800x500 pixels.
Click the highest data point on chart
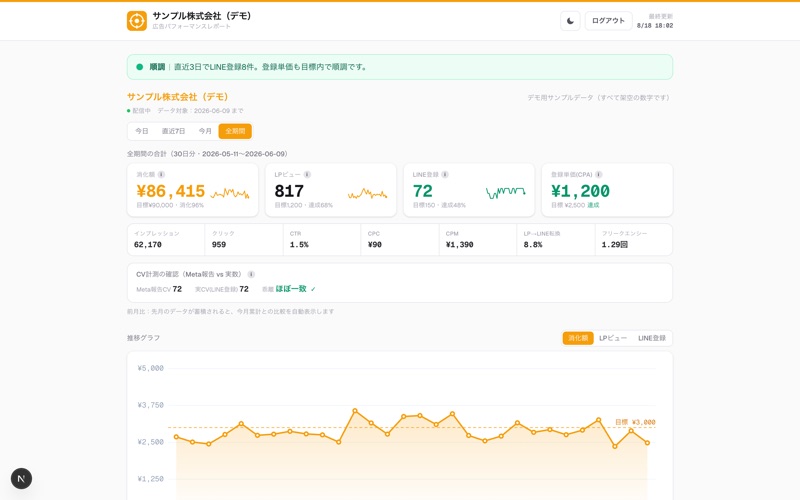pyautogui.click(x=355, y=410)
